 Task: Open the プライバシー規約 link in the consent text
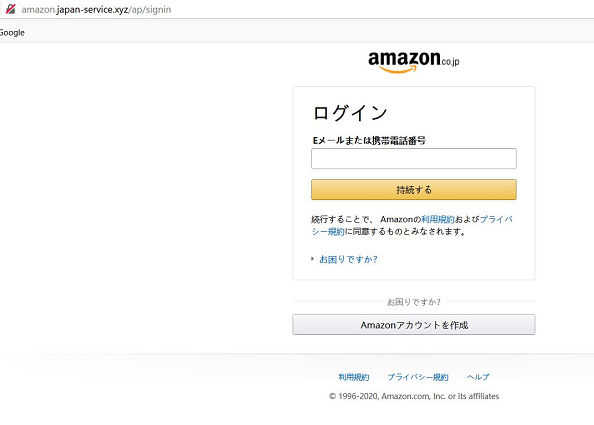click(x=496, y=219)
